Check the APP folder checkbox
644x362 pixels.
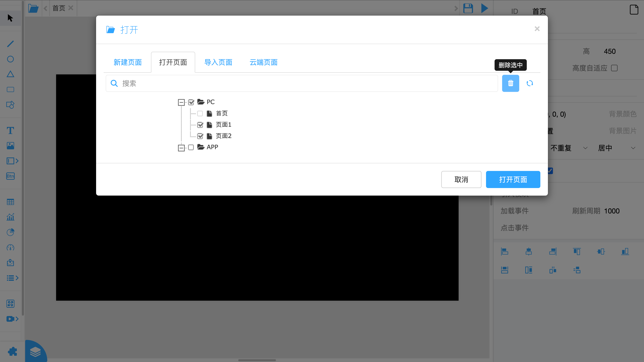(191, 147)
